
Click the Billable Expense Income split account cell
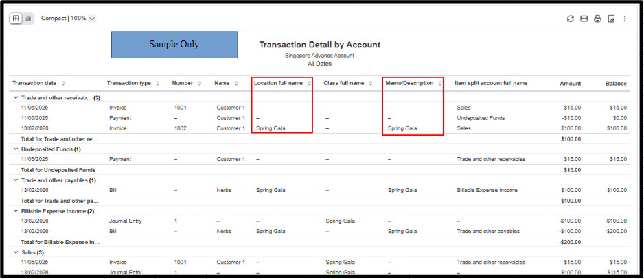487,191
